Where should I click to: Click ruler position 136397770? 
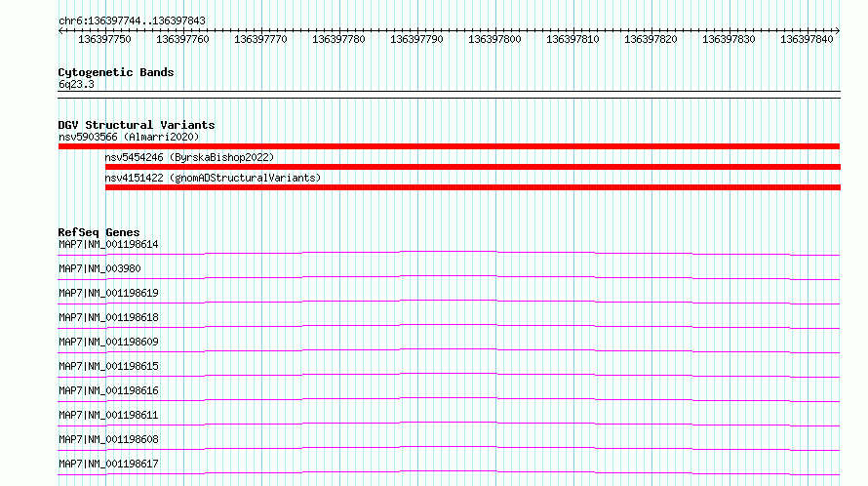pyautogui.click(x=260, y=39)
